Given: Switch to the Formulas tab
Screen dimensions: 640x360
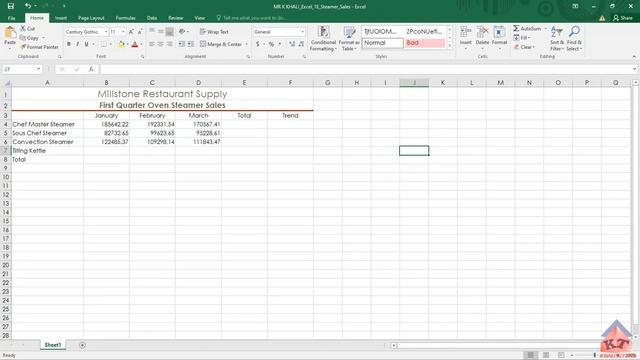Looking at the screenshot, I should [x=125, y=18].
